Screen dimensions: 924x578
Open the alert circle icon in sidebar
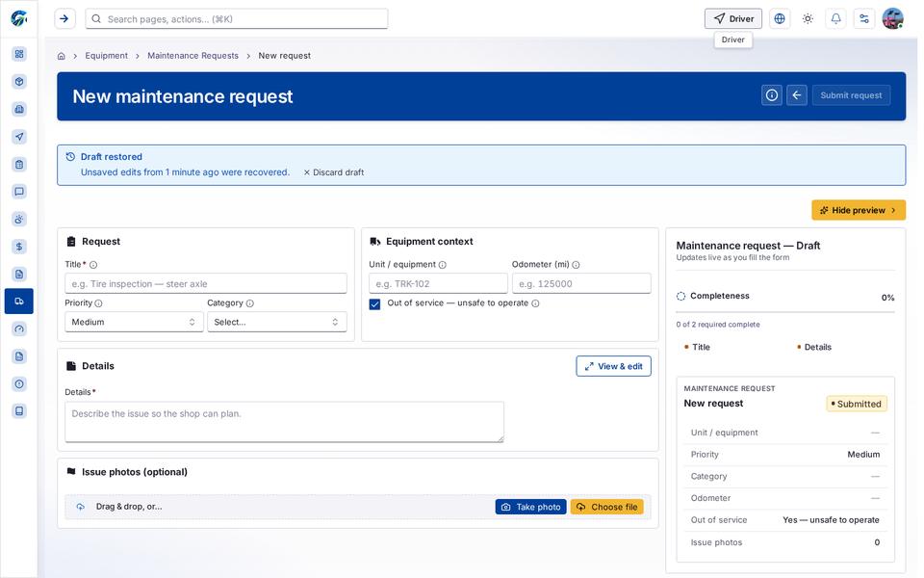[x=19, y=384]
